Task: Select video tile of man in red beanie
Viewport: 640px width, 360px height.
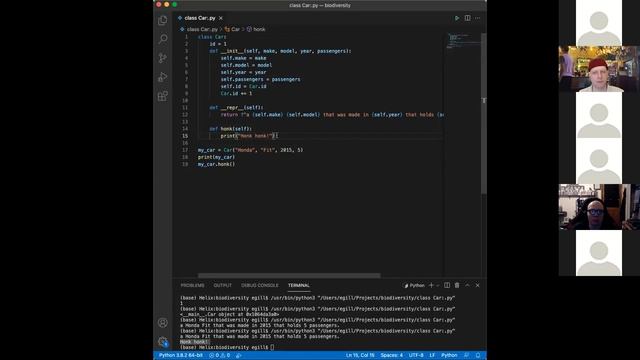Action: coord(599,69)
